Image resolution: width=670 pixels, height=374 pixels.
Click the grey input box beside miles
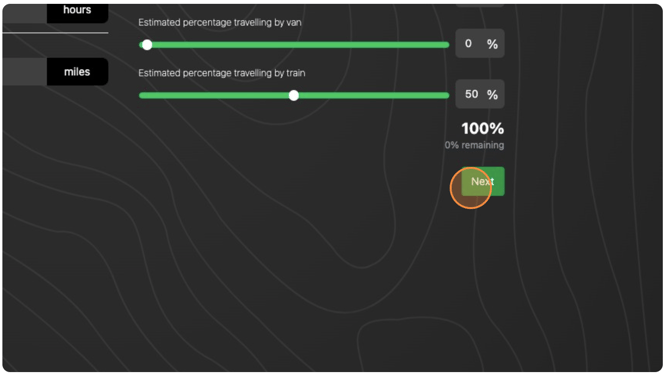(x=25, y=72)
